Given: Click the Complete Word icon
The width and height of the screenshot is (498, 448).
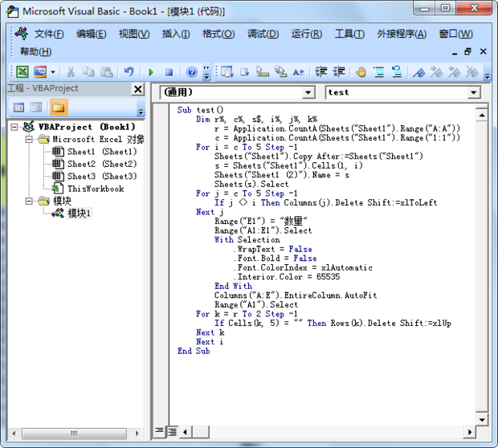Looking at the screenshot, I should tap(299, 72).
